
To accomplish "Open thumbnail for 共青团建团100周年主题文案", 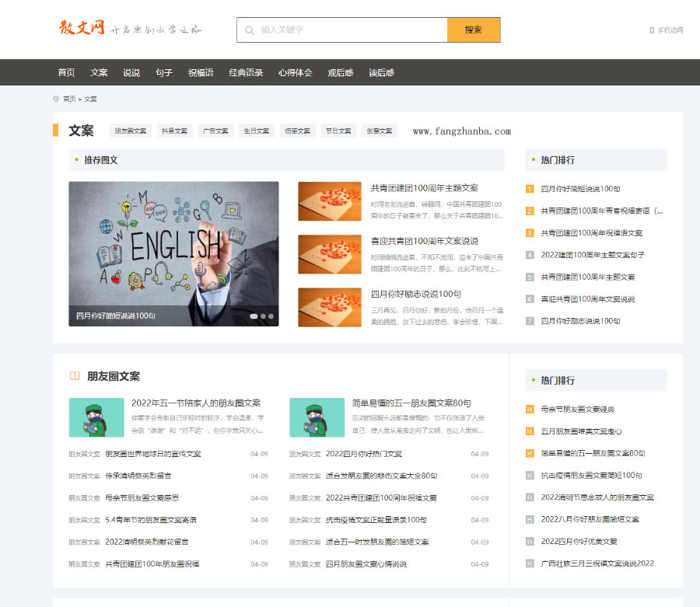I will [330, 201].
